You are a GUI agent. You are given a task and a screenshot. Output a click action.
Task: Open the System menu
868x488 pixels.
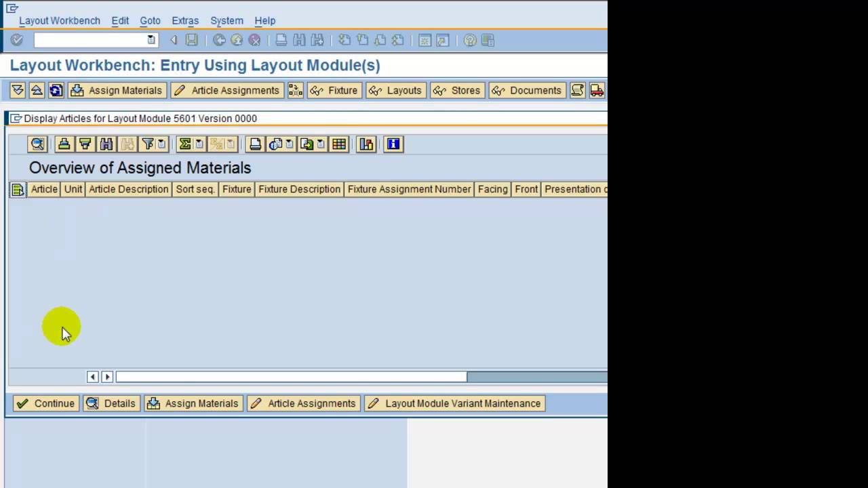(226, 20)
